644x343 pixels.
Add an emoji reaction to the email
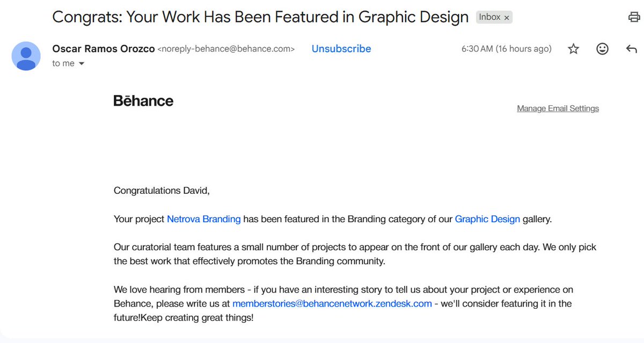[x=603, y=49]
